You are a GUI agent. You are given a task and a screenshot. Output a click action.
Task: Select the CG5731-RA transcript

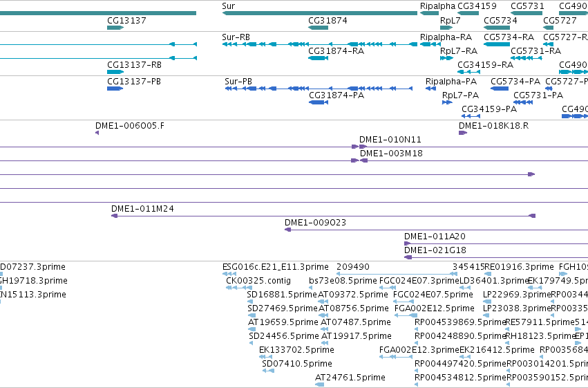[527, 58]
